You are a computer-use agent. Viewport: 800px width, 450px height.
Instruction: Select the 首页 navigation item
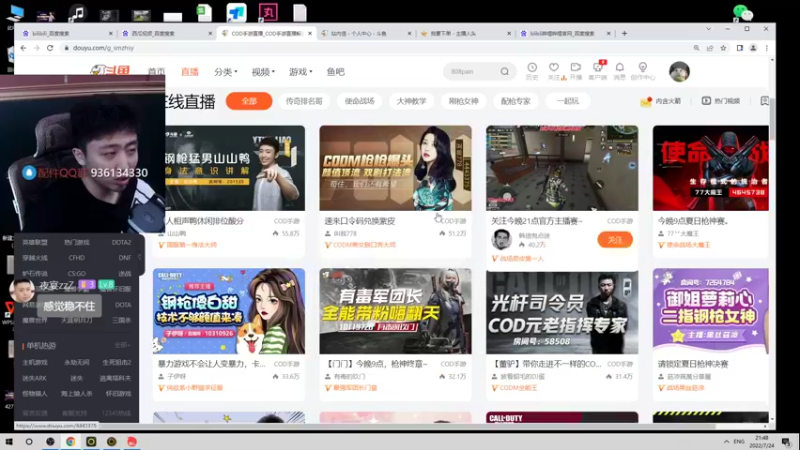[x=156, y=72]
